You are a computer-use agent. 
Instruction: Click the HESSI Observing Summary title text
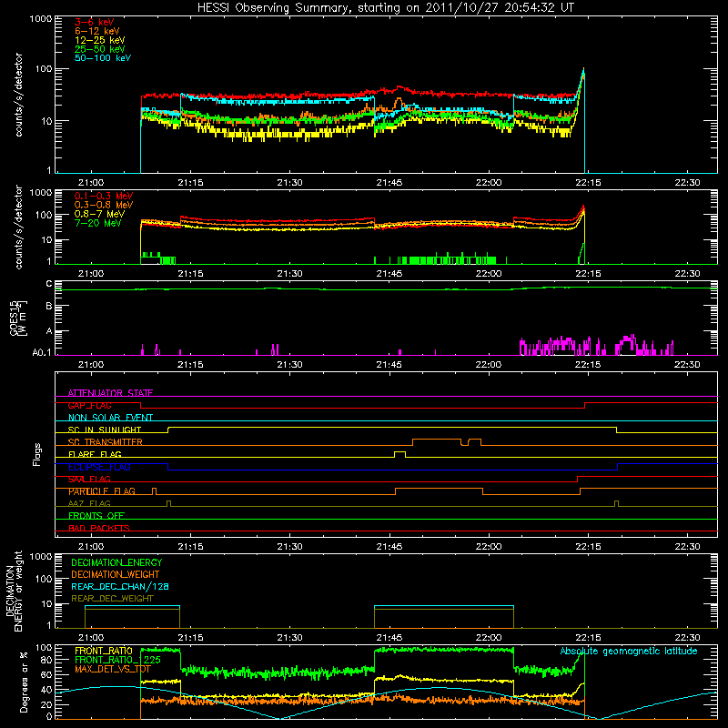click(385, 8)
